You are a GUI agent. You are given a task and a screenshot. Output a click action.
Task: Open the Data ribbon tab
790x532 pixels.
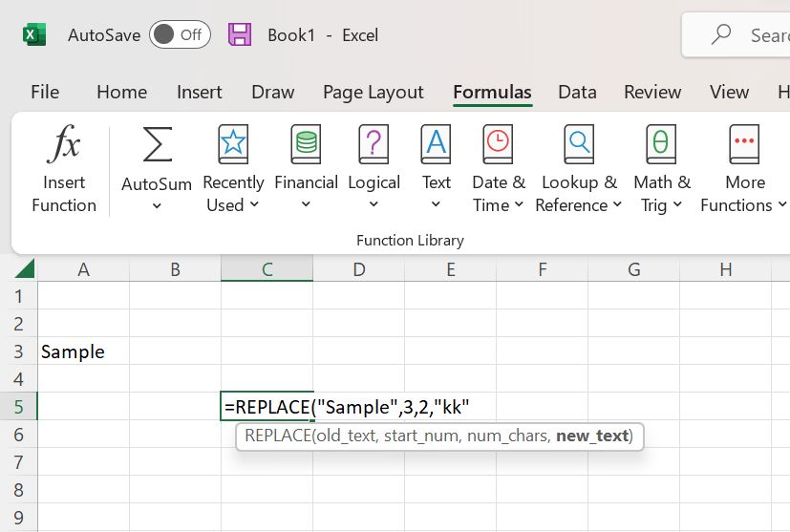coord(577,92)
